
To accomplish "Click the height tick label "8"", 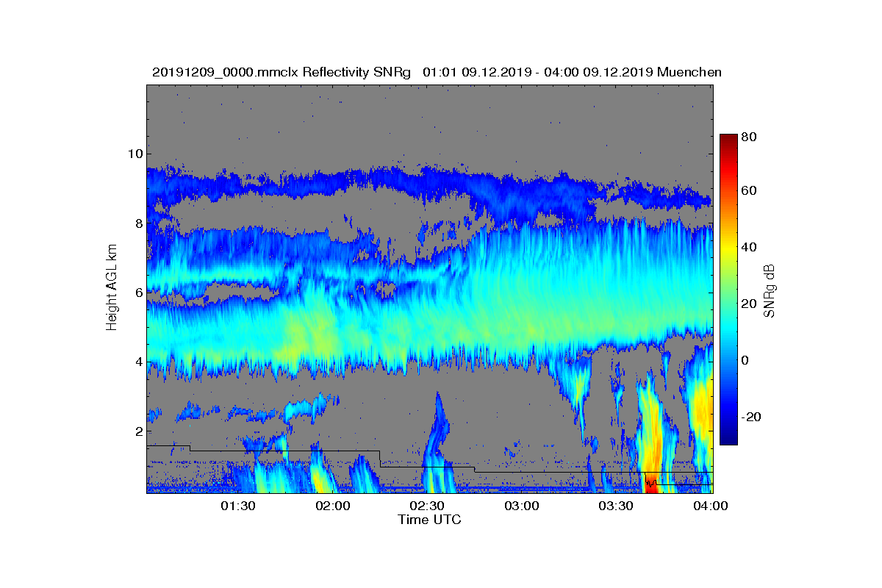I will (x=138, y=223).
